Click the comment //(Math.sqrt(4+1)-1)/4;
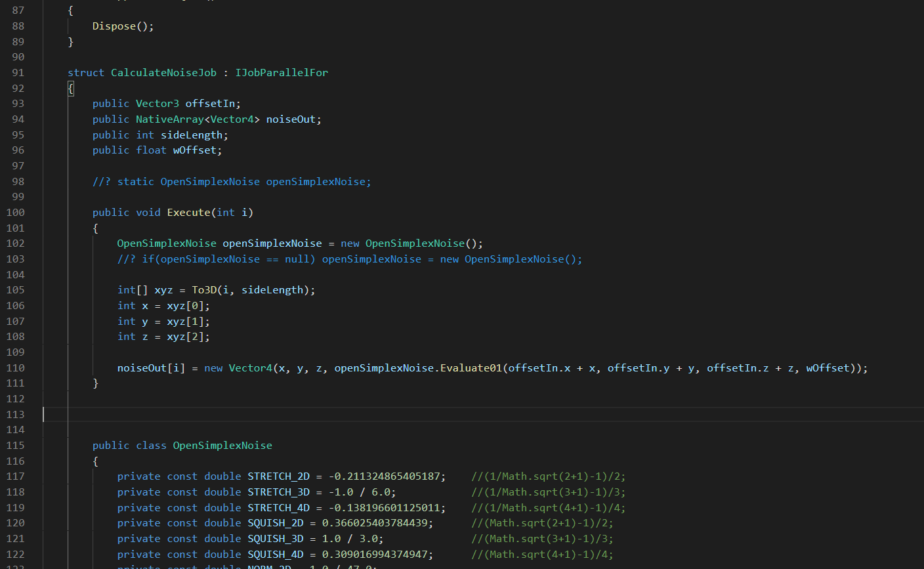This screenshot has height=569, width=924. click(543, 555)
